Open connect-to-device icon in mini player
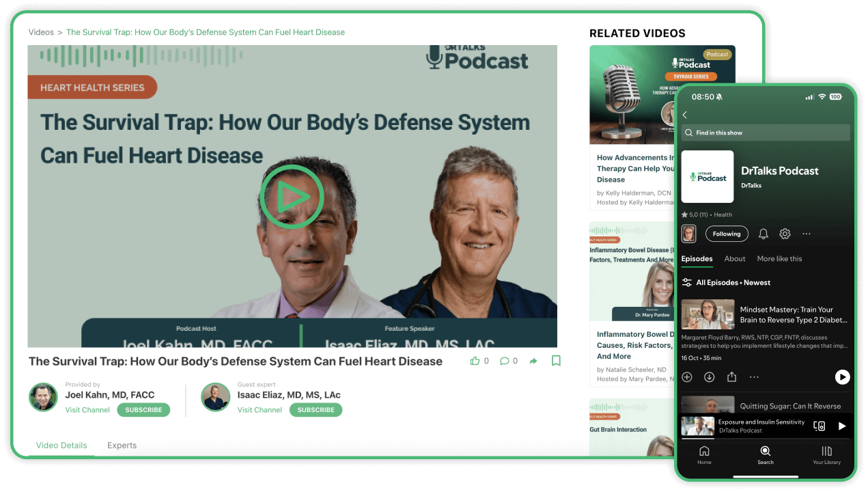Image resolution: width=868 pixels, height=492 pixels. click(x=820, y=426)
